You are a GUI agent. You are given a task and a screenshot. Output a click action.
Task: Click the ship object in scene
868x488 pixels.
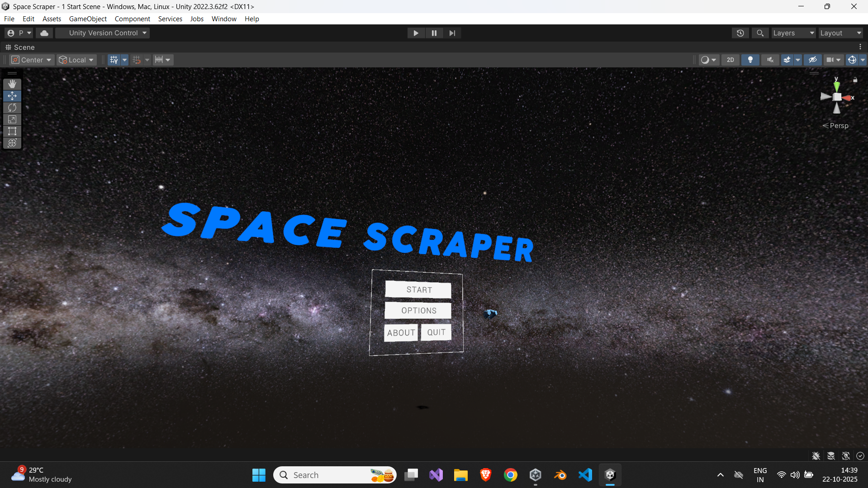(x=490, y=313)
